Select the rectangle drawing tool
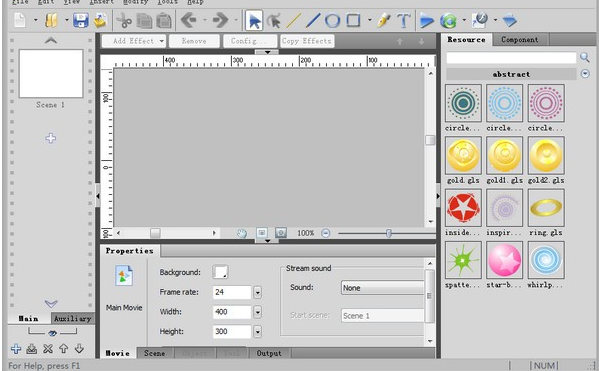 pyautogui.click(x=353, y=20)
